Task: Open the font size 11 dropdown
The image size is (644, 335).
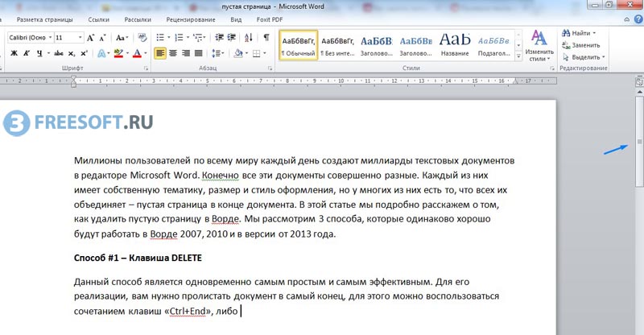Action: [x=80, y=38]
